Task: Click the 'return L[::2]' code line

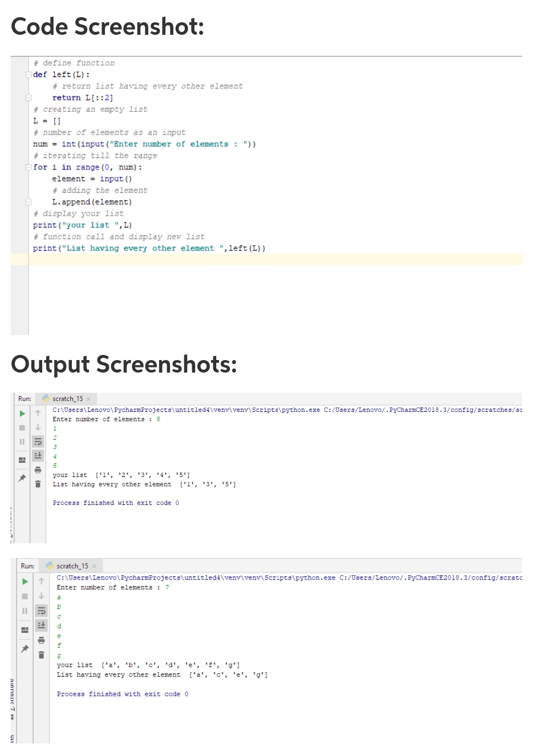Action: click(83, 98)
